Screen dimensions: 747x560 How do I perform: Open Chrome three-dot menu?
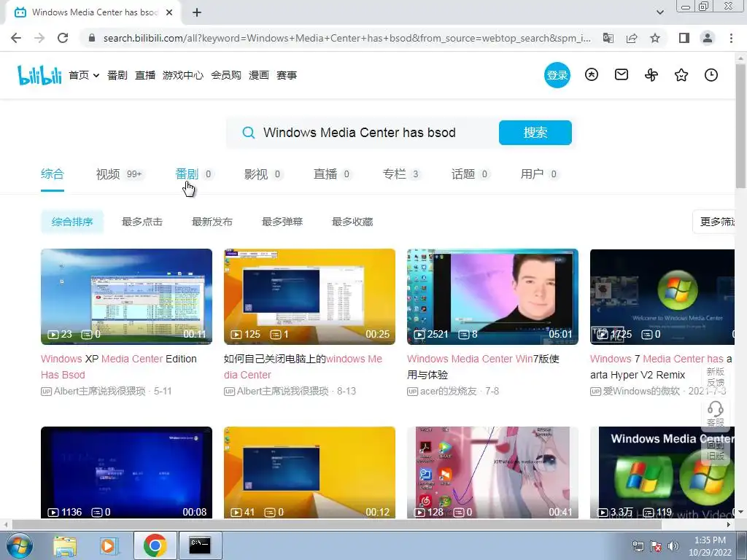point(731,38)
